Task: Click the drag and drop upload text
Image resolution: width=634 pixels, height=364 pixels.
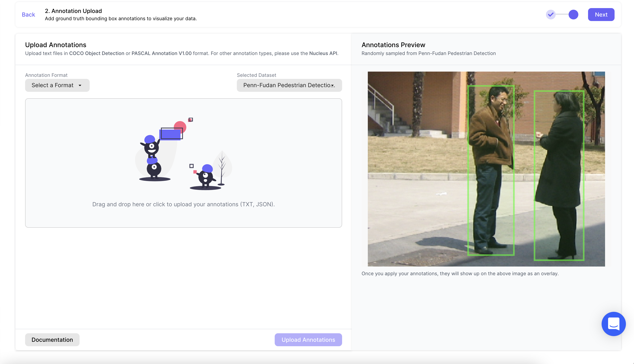Action: 183,204
